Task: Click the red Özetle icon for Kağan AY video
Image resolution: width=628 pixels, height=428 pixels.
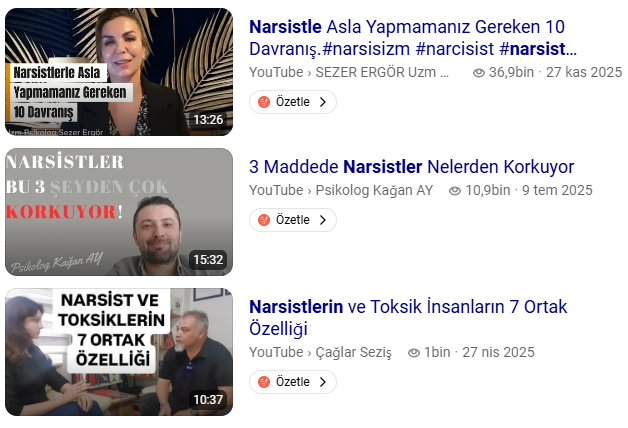Action: [264, 220]
